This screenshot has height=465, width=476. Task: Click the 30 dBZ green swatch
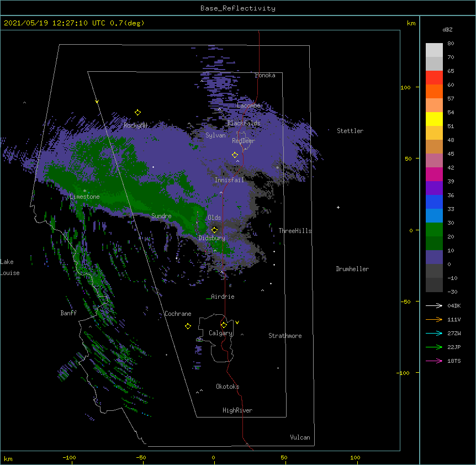[434, 230]
